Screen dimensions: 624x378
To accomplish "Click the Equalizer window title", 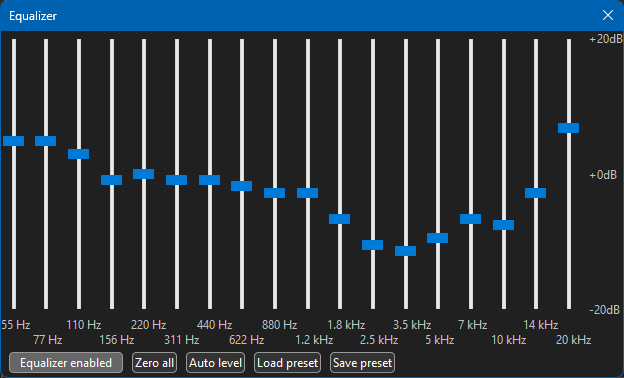I will pos(33,16).
